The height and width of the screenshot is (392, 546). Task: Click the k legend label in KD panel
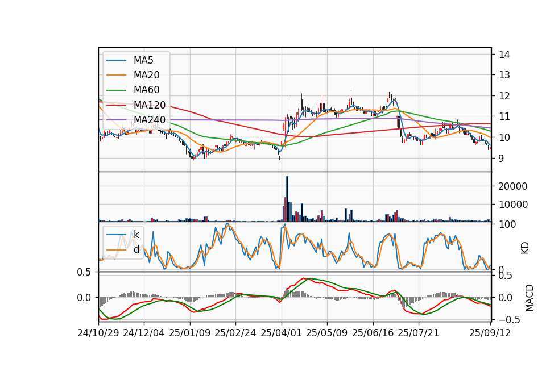coord(136,235)
